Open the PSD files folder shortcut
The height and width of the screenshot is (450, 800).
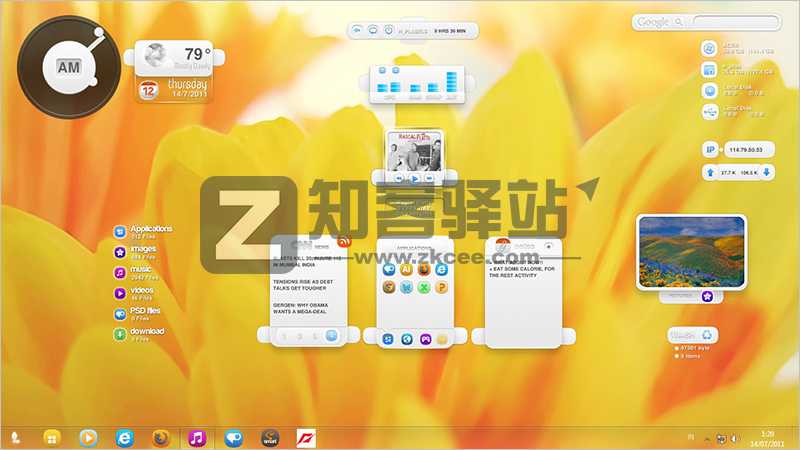tap(137, 313)
